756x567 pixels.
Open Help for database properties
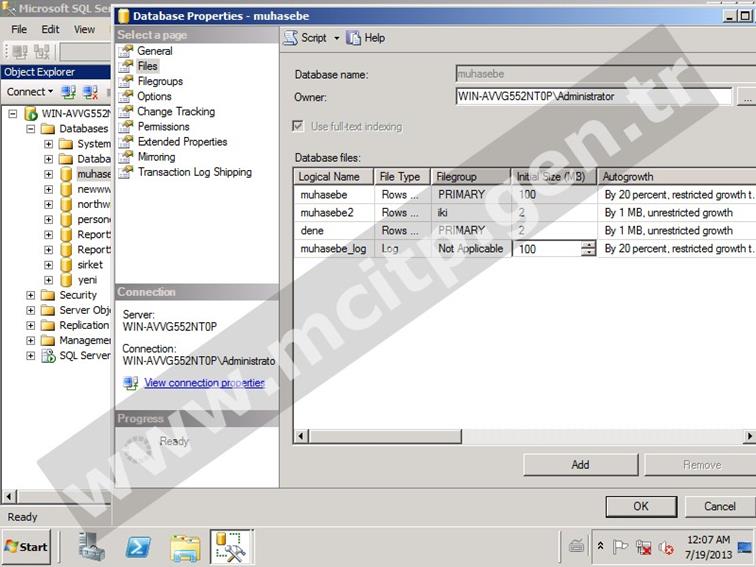pos(365,38)
